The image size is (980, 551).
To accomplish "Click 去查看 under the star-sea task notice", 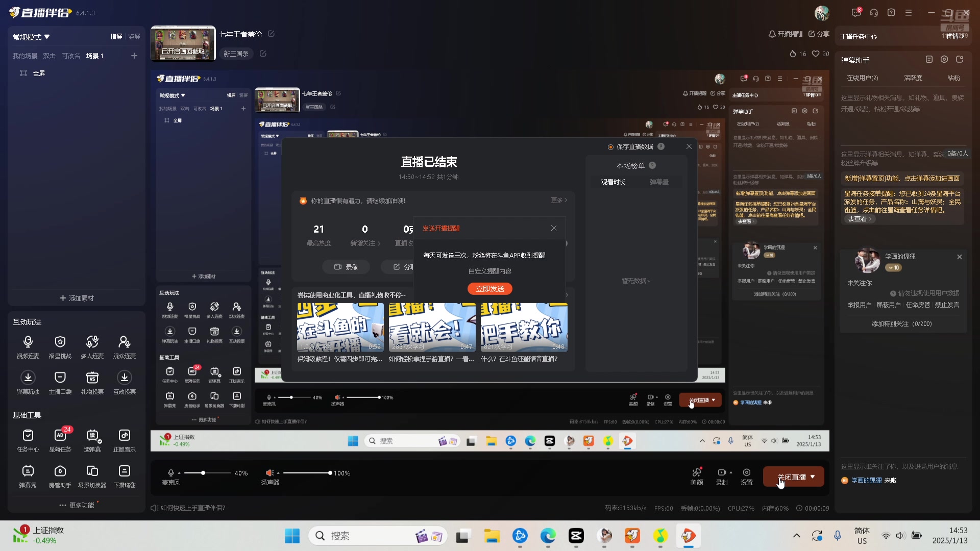I will [860, 219].
